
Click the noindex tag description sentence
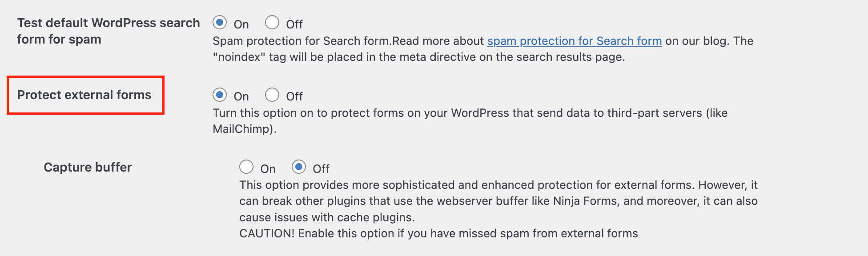coord(418,57)
